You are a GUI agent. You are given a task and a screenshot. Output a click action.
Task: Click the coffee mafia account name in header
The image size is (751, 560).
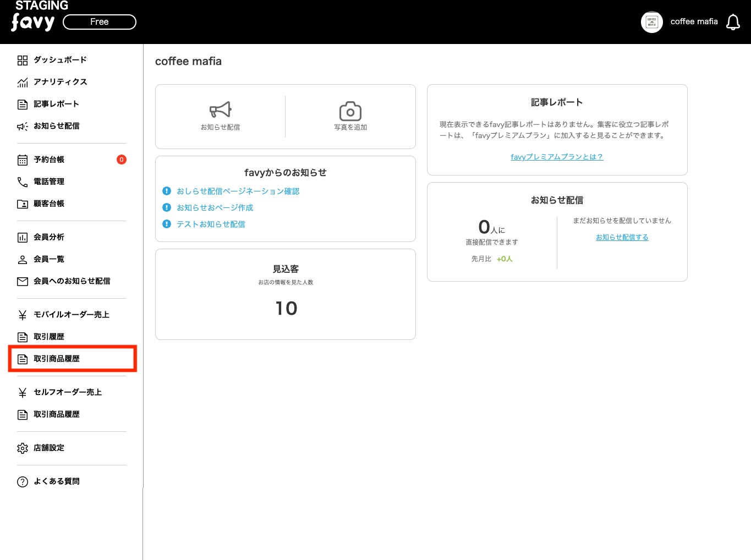click(694, 21)
